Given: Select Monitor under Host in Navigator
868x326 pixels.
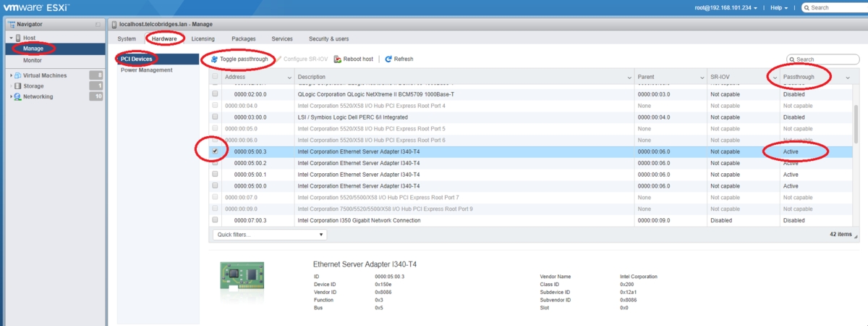Looking at the screenshot, I should pyautogui.click(x=33, y=60).
